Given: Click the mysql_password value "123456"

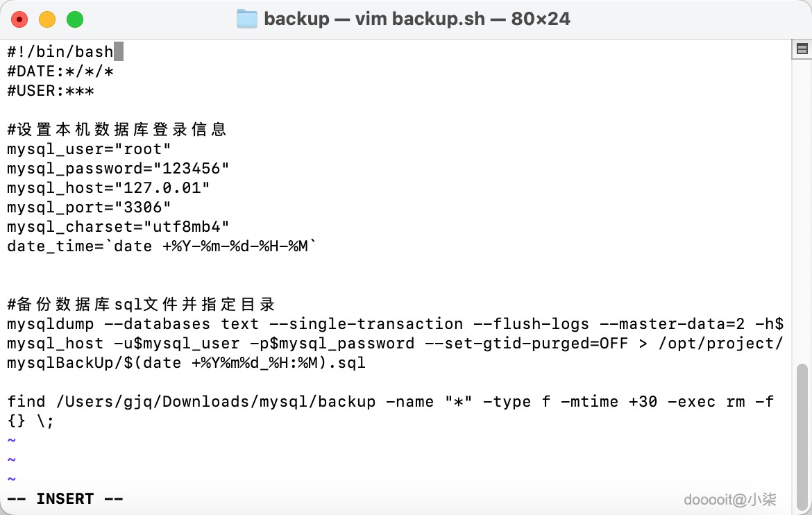Looking at the screenshot, I should click(x=191, y=169).
